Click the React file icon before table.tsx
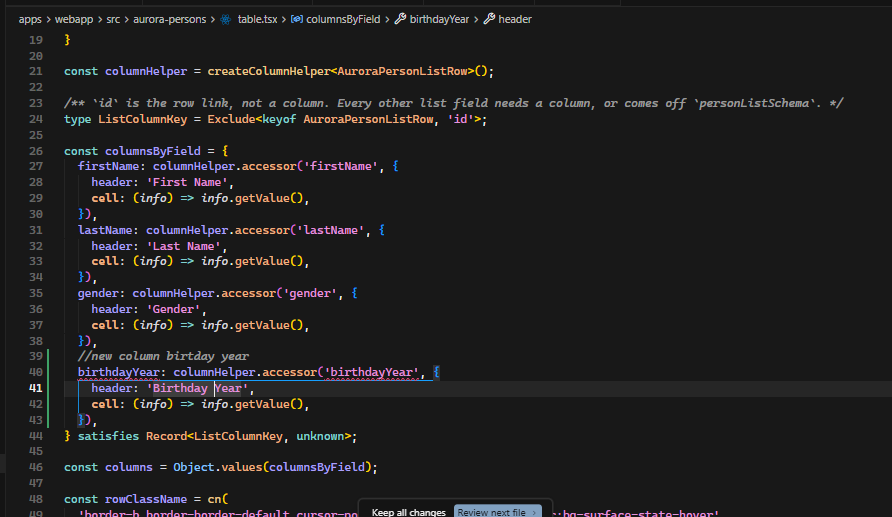The height and width of the screenshot is (517, 892). coord(226,19)
